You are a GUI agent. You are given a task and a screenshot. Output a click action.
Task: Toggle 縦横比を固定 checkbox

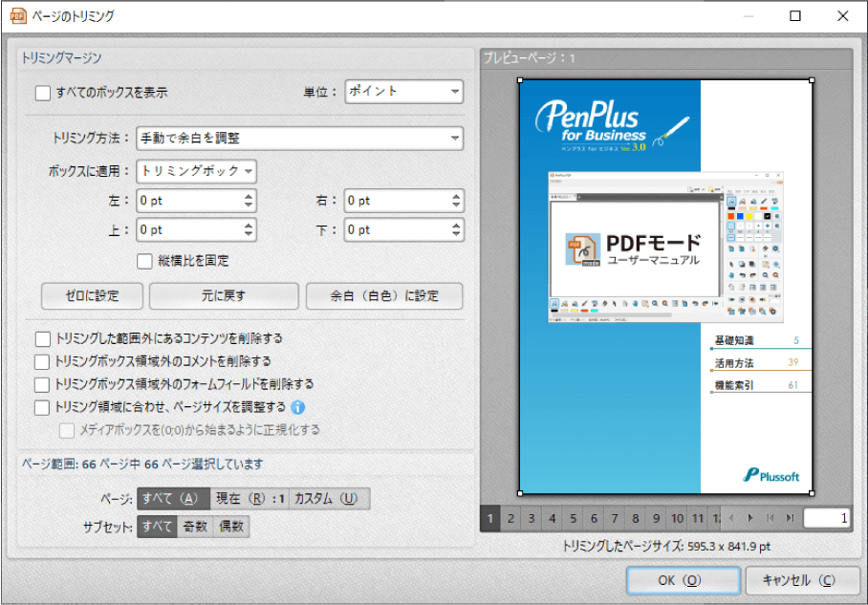144,261
